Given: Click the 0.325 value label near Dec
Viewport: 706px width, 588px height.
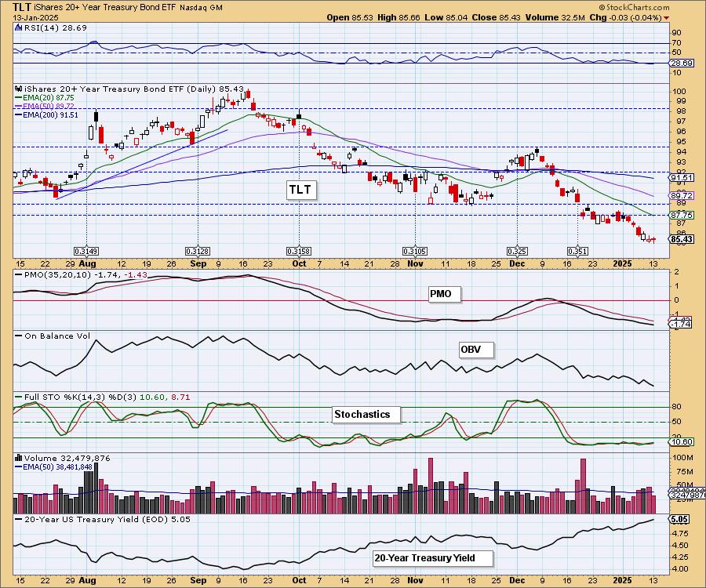Looking at the screenshot, I should 518,251.
